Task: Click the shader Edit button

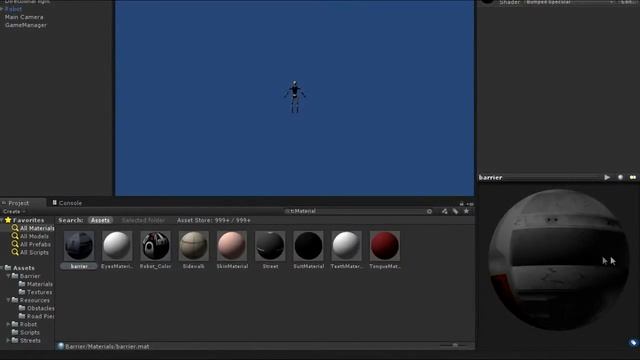Action: 626,2
